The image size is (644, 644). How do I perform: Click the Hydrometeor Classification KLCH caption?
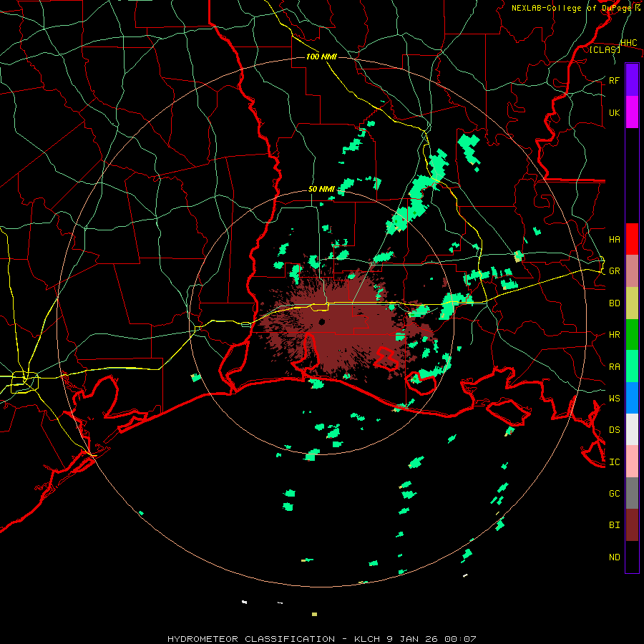[321, 639]
